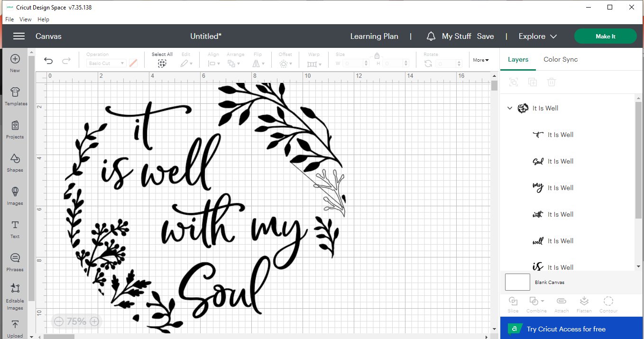The image size is (644, 339).
Task: Click the Blank Canvas color swatch
Action: [x=517, y=282]
